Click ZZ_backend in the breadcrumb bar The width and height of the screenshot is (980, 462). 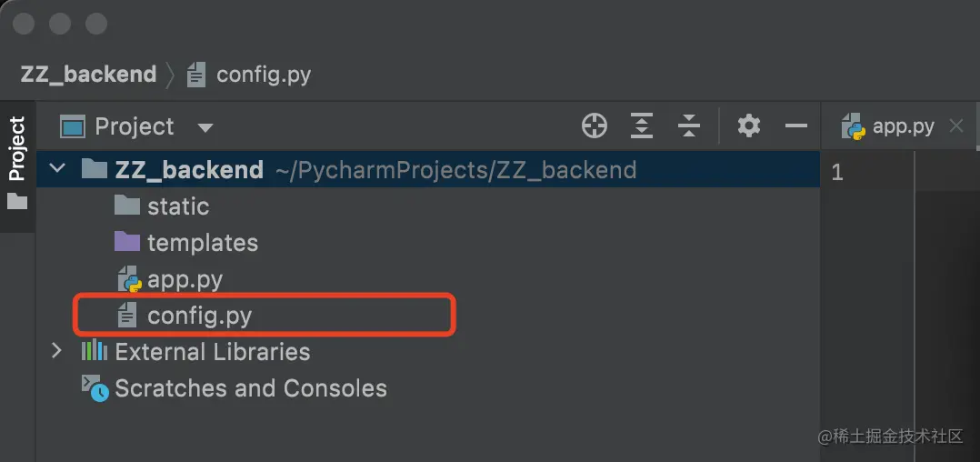coord(88,75)
